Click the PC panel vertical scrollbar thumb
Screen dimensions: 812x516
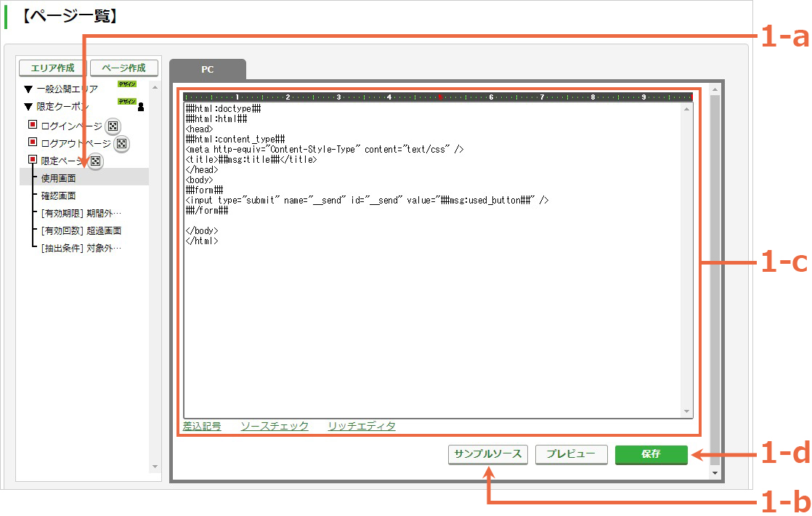tap(715, 280)
